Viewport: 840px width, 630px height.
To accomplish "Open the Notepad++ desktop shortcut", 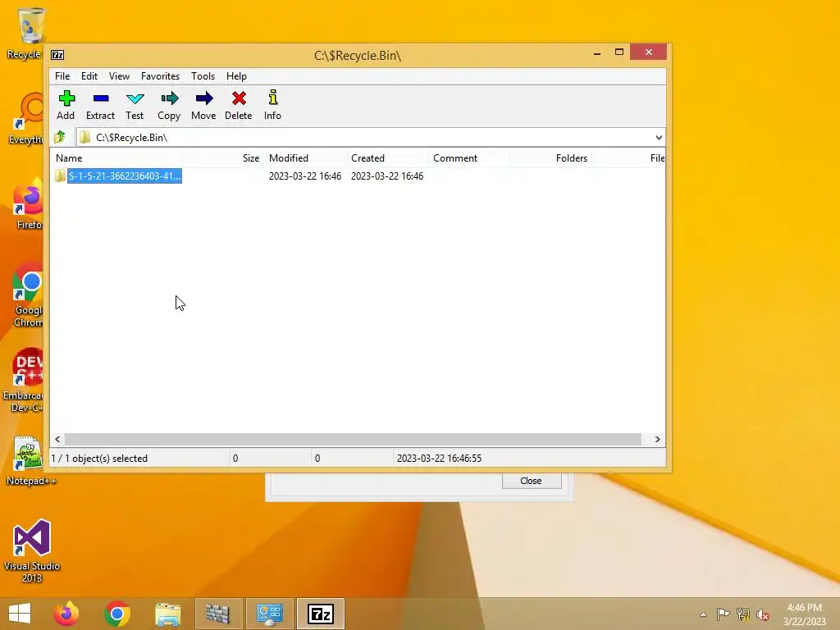I will coord(30,460).
